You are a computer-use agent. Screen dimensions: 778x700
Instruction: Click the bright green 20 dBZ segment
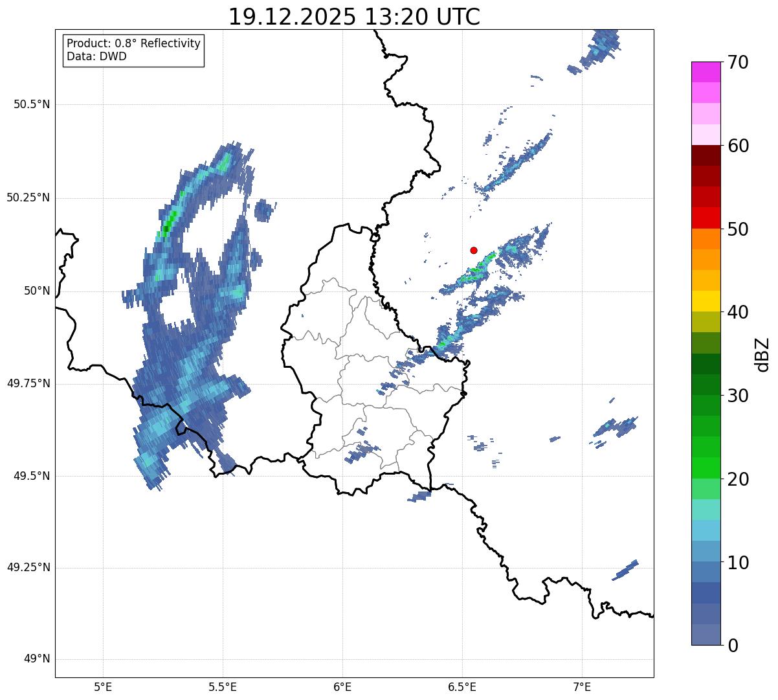tap(706, 468)
